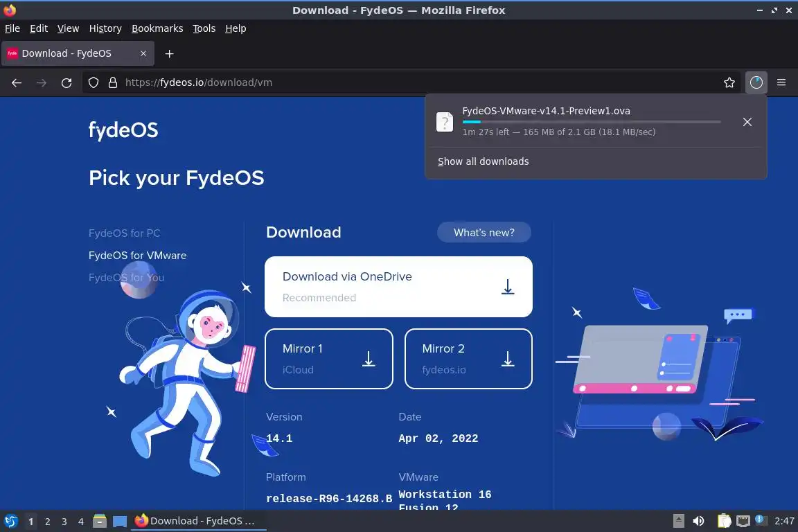Image resolution: width=798 pixels, height=532 pixels.
Task: Click the notification info tray icon
Action: (761, 520)
